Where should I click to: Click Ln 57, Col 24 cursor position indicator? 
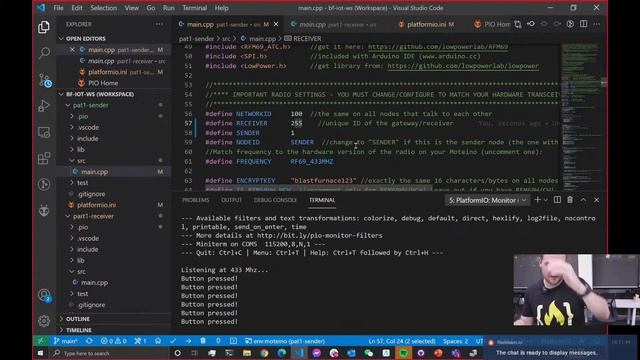click(x=402, y=341)
